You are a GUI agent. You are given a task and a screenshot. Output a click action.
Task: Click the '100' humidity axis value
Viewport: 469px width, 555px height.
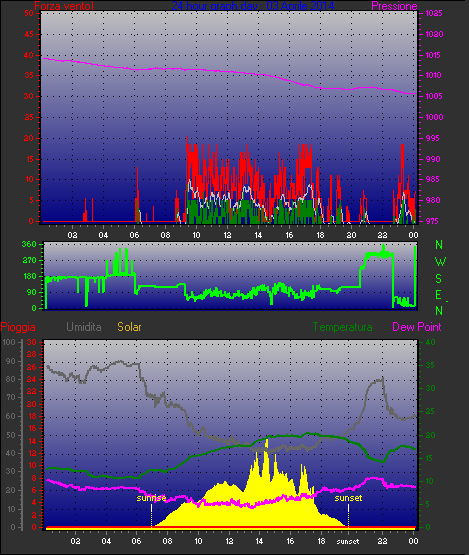[8, 342]
